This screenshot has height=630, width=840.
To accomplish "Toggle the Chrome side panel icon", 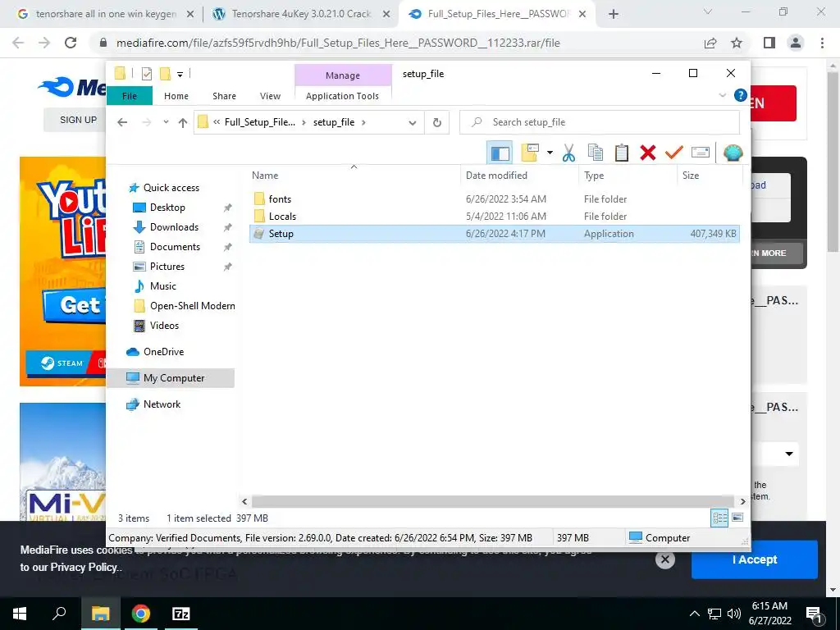I will pyautogui.click(x=769, y=43).
